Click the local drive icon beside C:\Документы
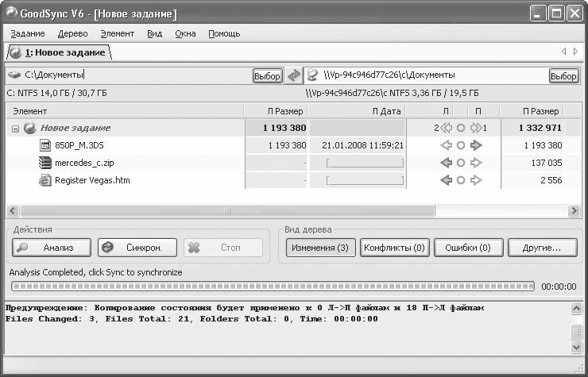 pos(14,75)
